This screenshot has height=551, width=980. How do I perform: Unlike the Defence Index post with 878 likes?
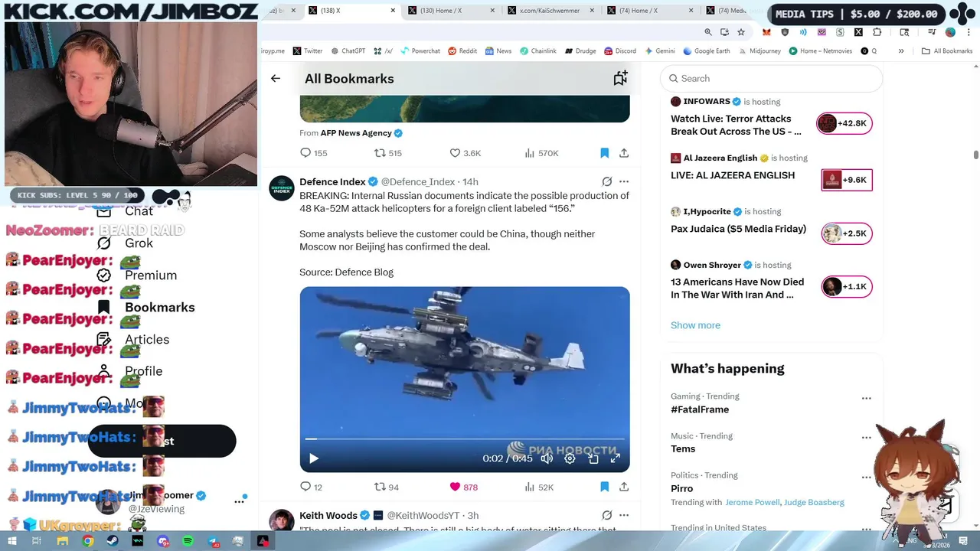pyautogui.click(x=463, y=487)
